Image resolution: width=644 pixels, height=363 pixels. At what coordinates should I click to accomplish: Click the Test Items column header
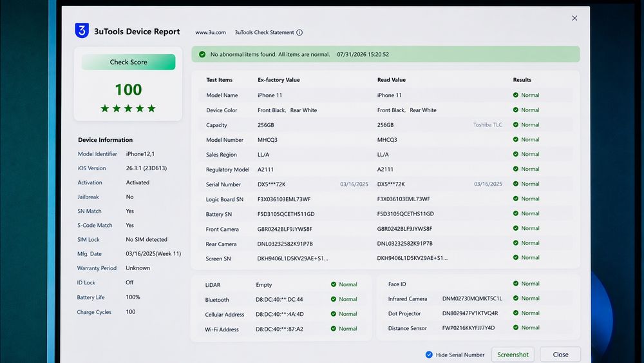tap(220, 80)
